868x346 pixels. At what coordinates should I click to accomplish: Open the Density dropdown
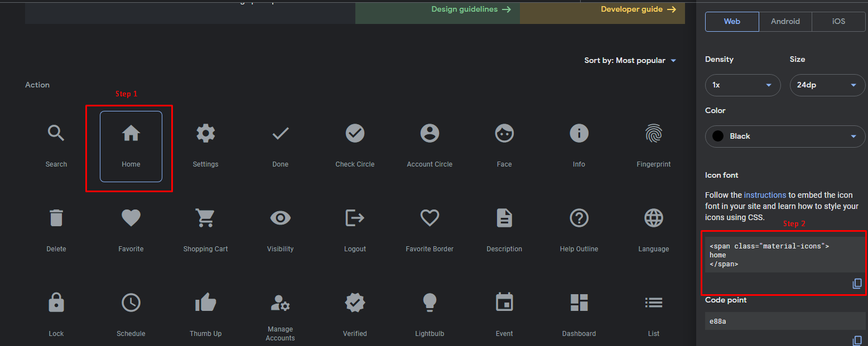coord(742,85)
